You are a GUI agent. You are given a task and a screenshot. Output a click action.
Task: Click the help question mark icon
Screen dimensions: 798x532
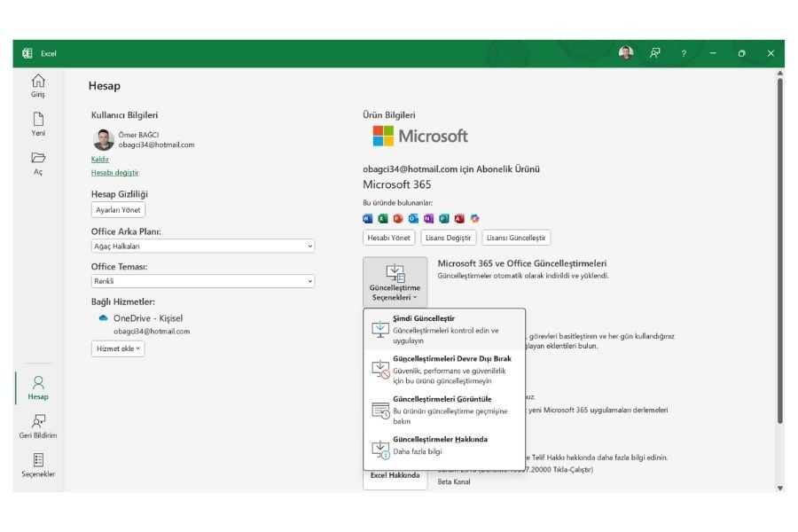pyautogui.click(x=684, y=53)
